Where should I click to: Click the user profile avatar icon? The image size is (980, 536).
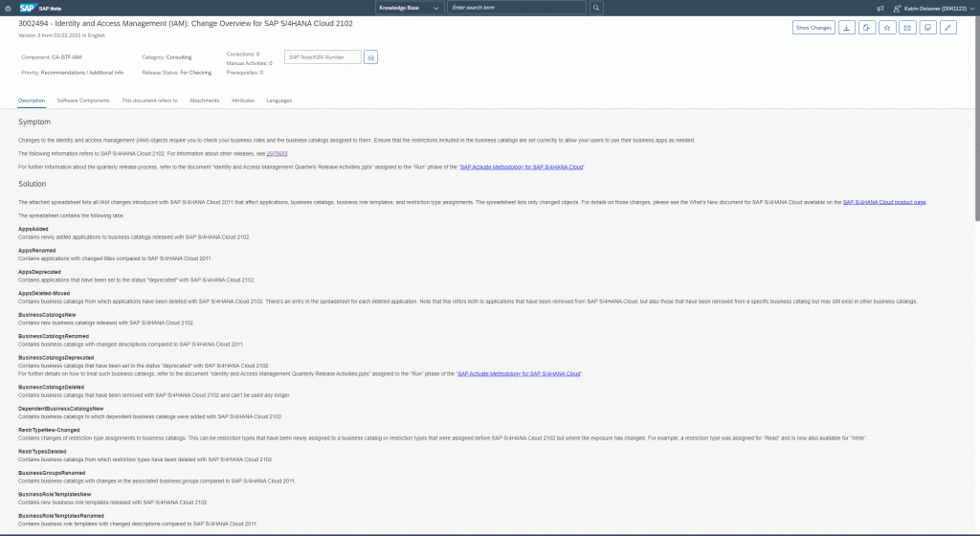coord(897,8)
